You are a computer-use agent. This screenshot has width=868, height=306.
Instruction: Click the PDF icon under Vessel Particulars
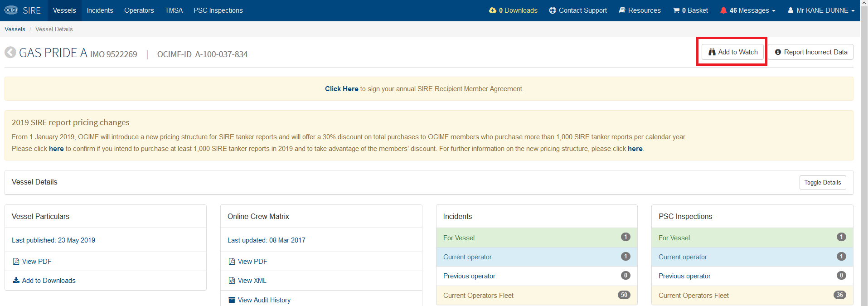(16, 261)
